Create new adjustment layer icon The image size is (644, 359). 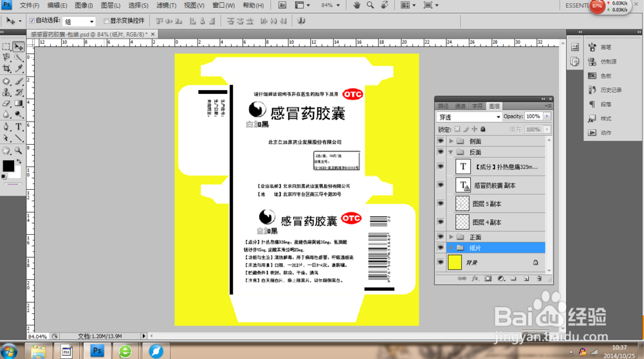(x=500, y=279)
